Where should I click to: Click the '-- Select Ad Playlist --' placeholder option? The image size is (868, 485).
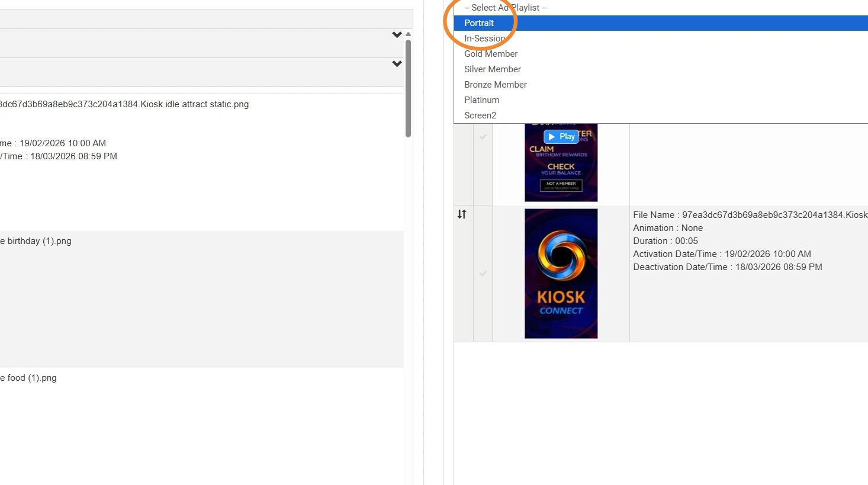[x=661, y=8]
